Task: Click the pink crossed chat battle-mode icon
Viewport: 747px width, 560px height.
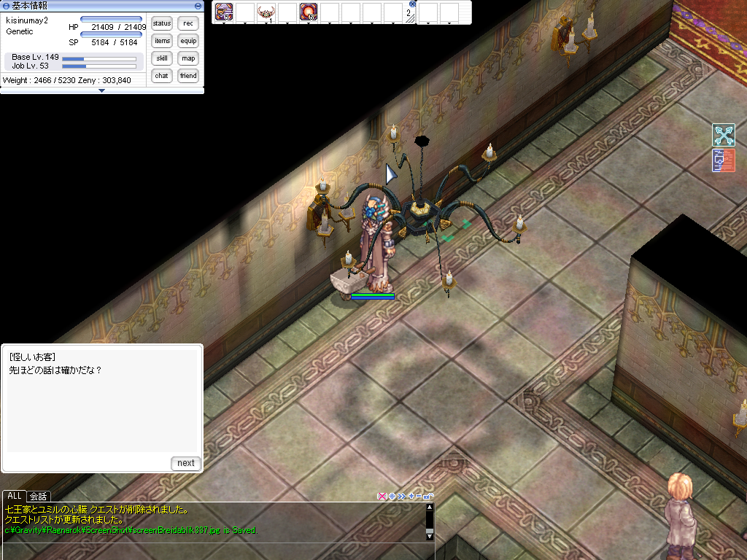Action: 382,496
